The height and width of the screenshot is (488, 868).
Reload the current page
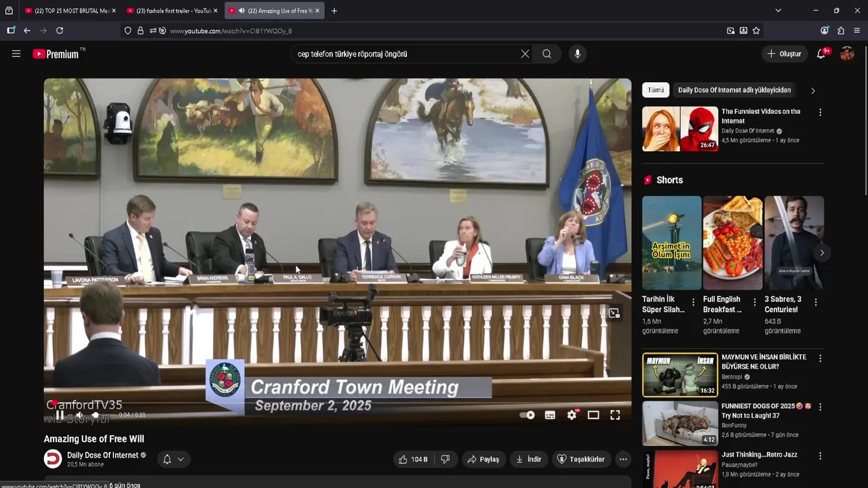[60, 30]
